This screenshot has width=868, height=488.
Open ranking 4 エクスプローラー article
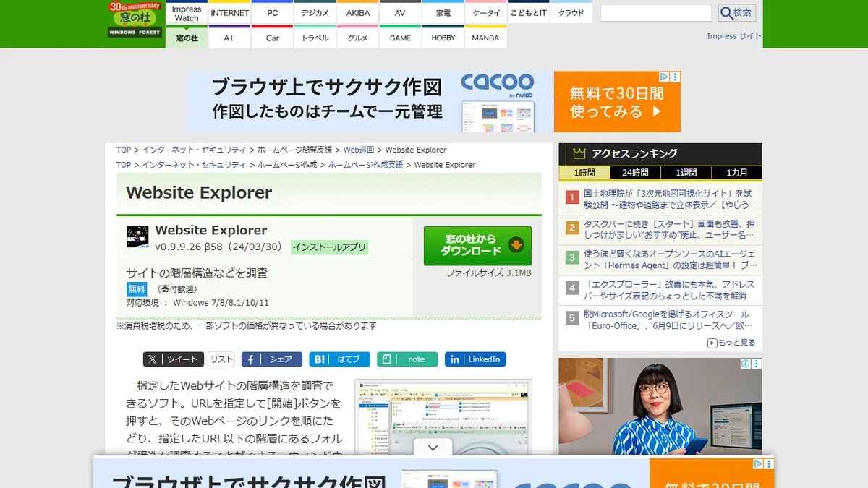(x=670, y=290)
